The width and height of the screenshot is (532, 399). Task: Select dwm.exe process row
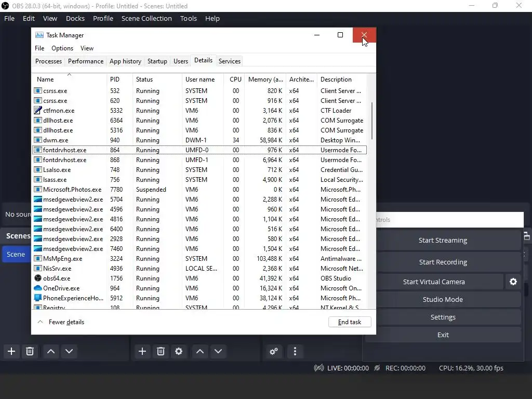click(199, 140)
